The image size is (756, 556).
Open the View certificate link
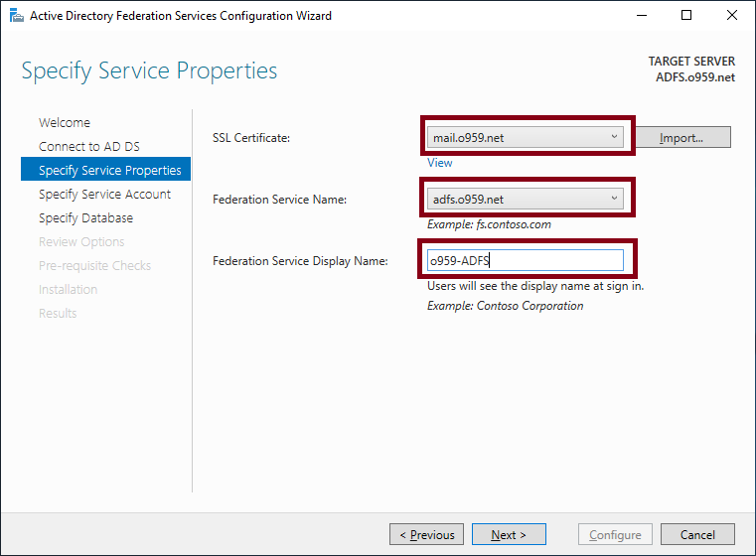[440, 163]
